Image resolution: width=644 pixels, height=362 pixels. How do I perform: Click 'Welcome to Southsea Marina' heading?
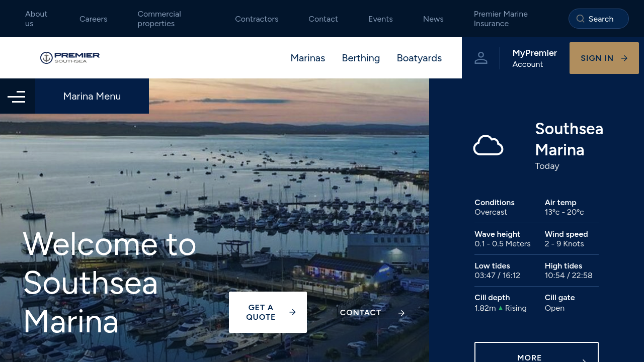pyautogui.click(x=110, y=283)
